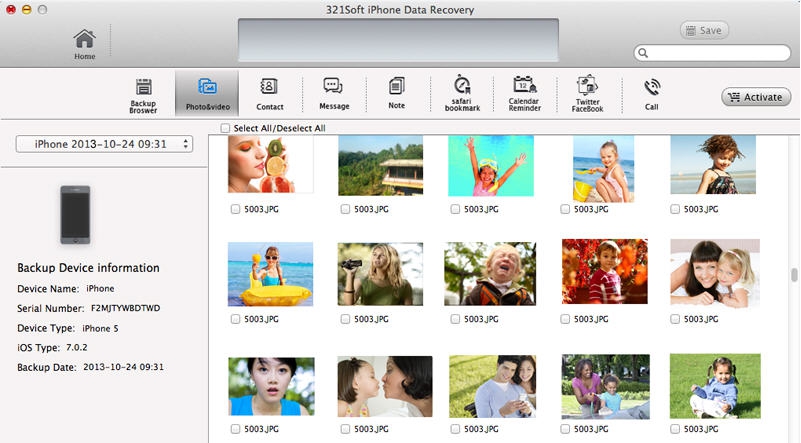
Task: Select the mother and blonde daughter thumbnail
Action: 715,273
